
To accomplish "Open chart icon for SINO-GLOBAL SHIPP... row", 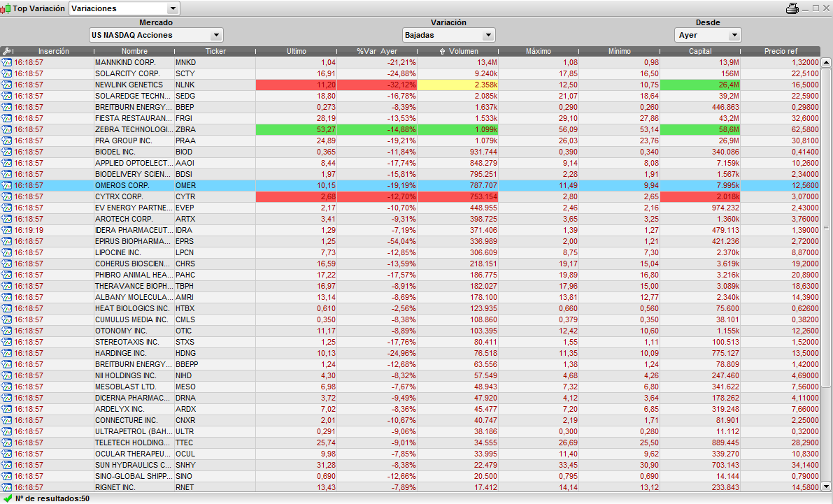I will pyautogui.click(x=6, y=476).
